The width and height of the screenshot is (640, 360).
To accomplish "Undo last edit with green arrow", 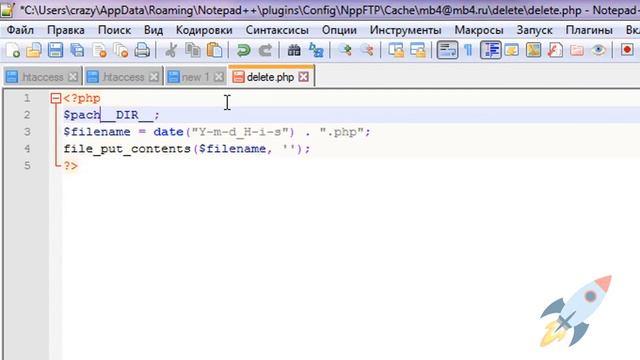I will (243, 50).
